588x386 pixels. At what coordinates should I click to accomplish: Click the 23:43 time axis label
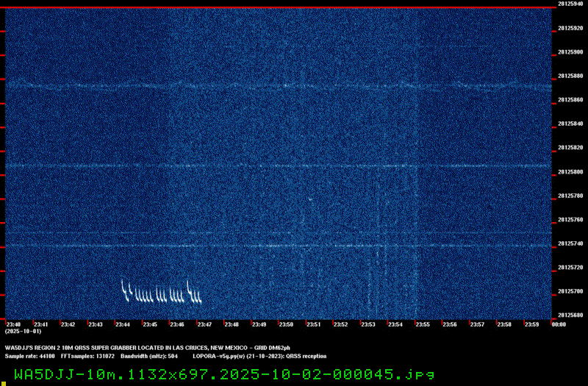(x=96, y=324)
